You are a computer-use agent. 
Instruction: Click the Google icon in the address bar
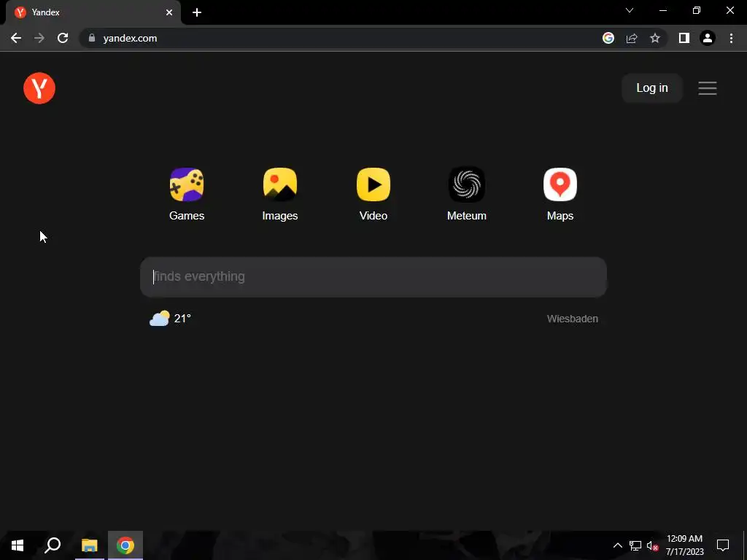608,38
